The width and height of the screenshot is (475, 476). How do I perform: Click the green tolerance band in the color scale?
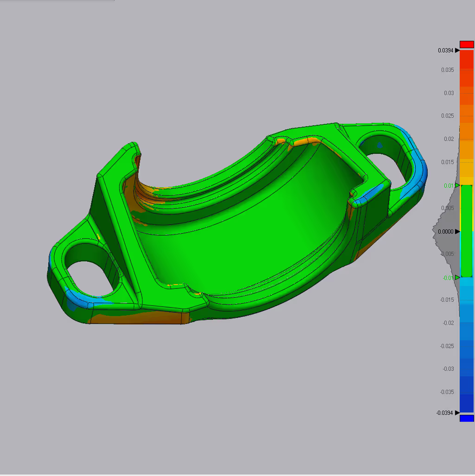(x=467, y=231)
